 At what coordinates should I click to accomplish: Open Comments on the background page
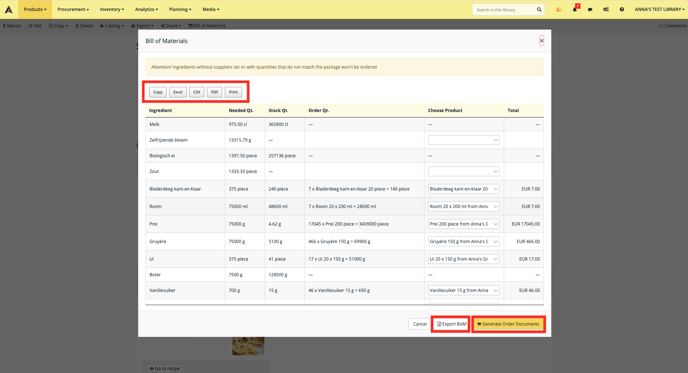(673, 26)
